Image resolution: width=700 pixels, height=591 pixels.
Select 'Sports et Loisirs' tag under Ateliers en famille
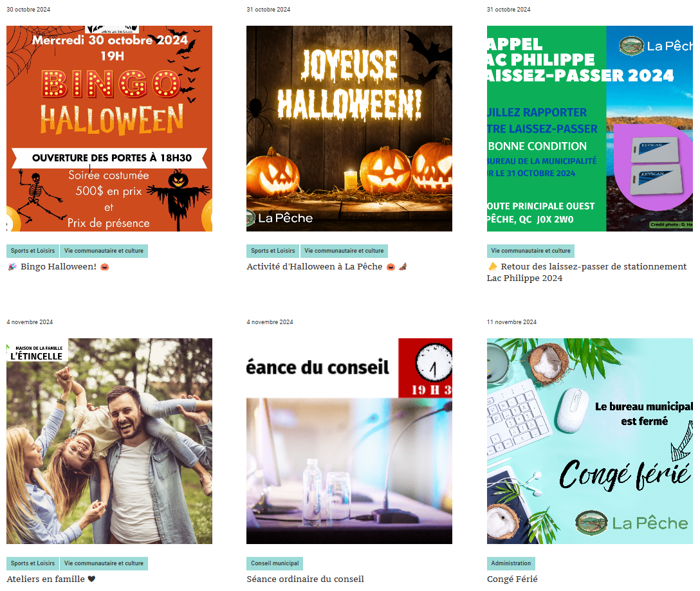point(33,563)
